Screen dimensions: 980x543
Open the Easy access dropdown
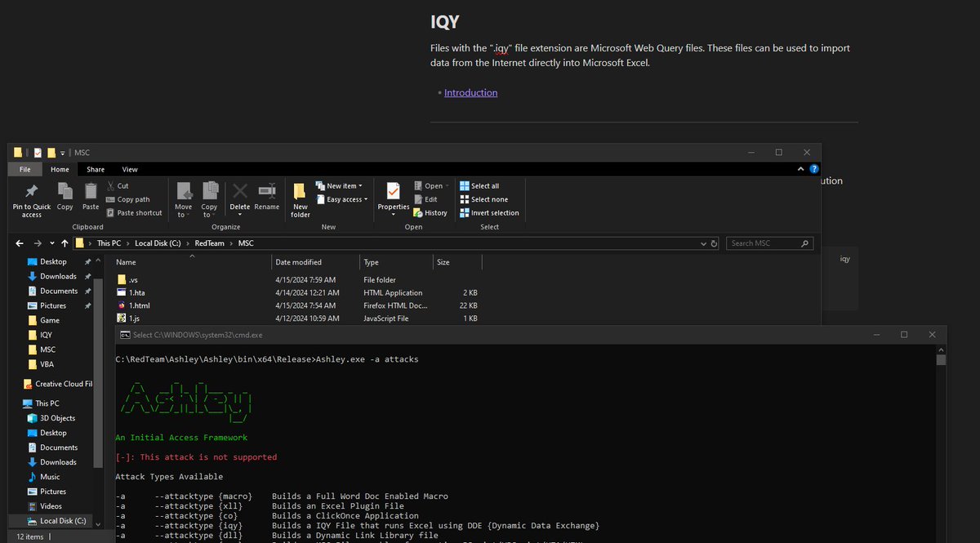coord(343,199)
